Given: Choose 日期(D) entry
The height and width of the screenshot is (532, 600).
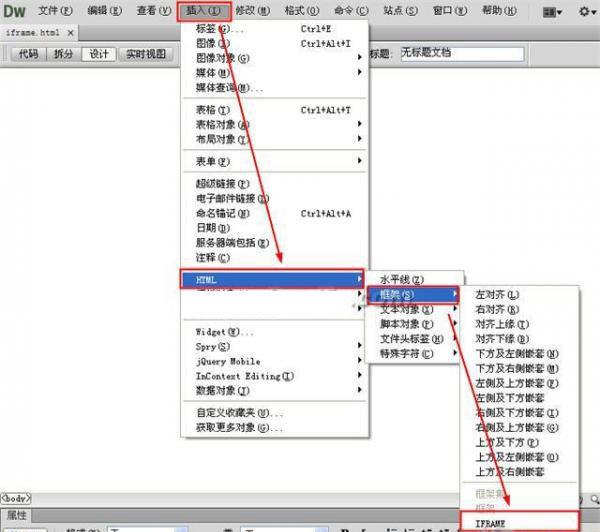Looking at the screenshot, I should [x=275, y=228].
